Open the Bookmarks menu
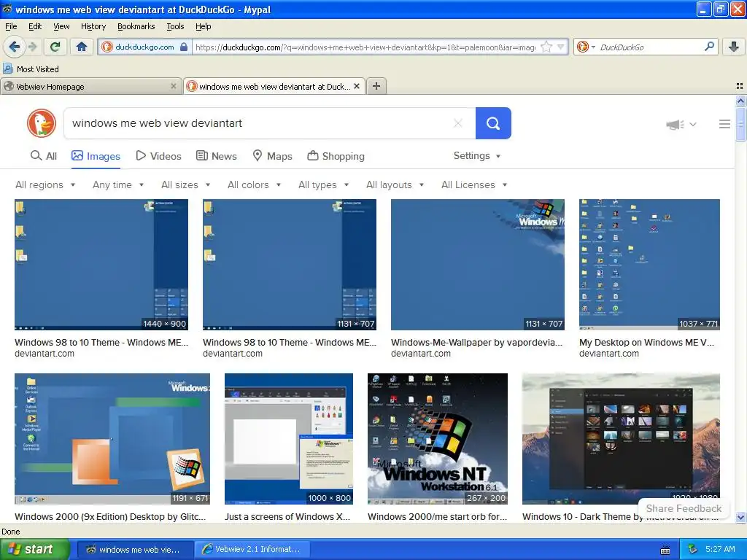Viewport: 747px width, 560px height. [136, 26]
